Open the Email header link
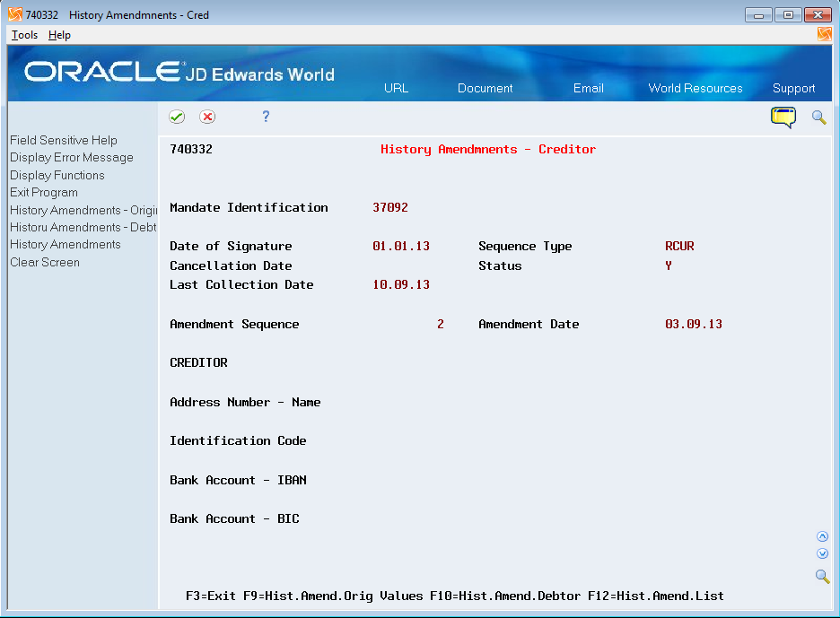 click(588, 89)
